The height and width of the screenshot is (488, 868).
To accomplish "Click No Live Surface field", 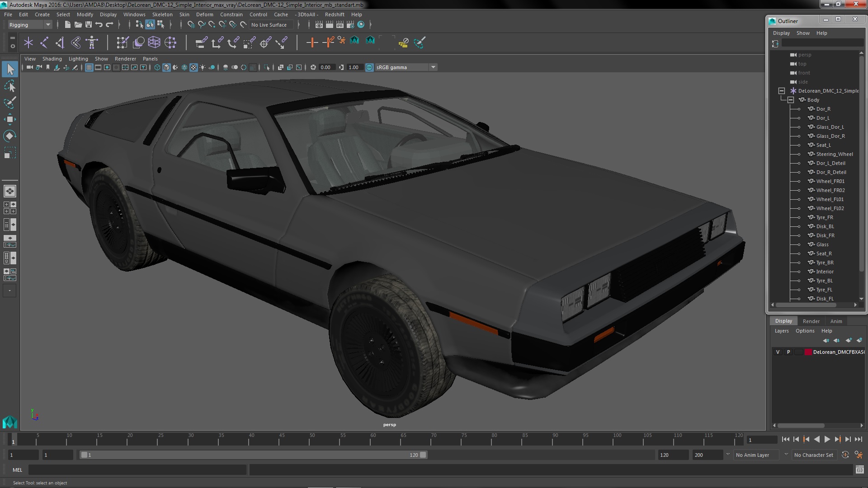I will coord(271,25).
